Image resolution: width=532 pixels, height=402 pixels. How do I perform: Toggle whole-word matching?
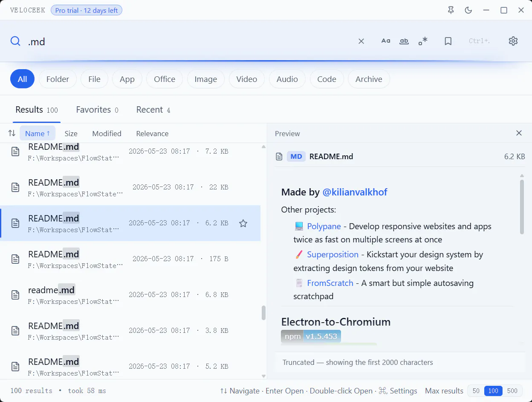(404, 41)
